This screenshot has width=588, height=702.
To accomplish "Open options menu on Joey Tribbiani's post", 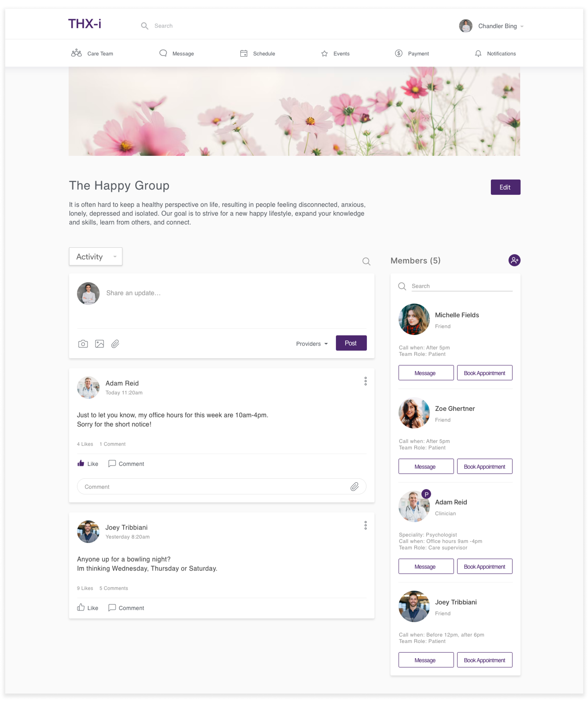I will tap(366, 525).
